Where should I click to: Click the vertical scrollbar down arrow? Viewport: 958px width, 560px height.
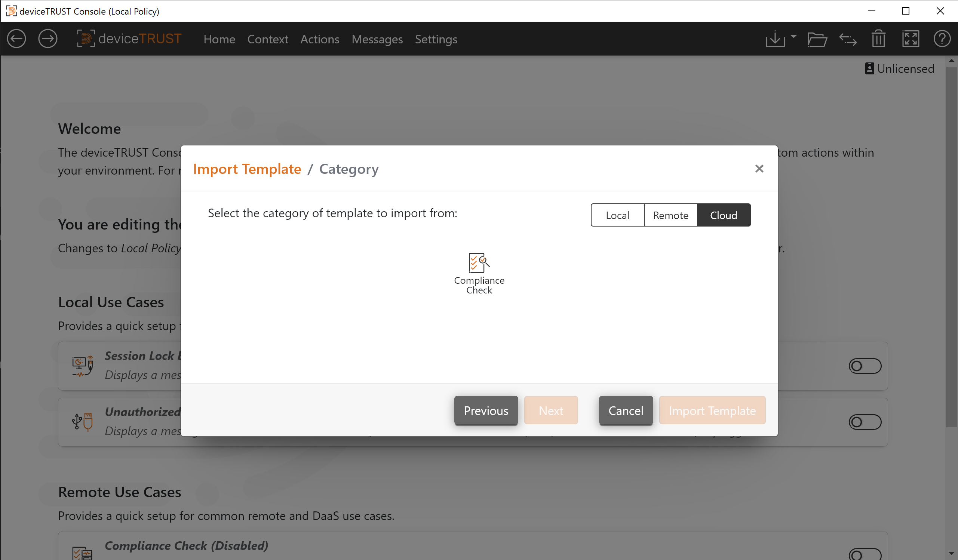(952, 554)
